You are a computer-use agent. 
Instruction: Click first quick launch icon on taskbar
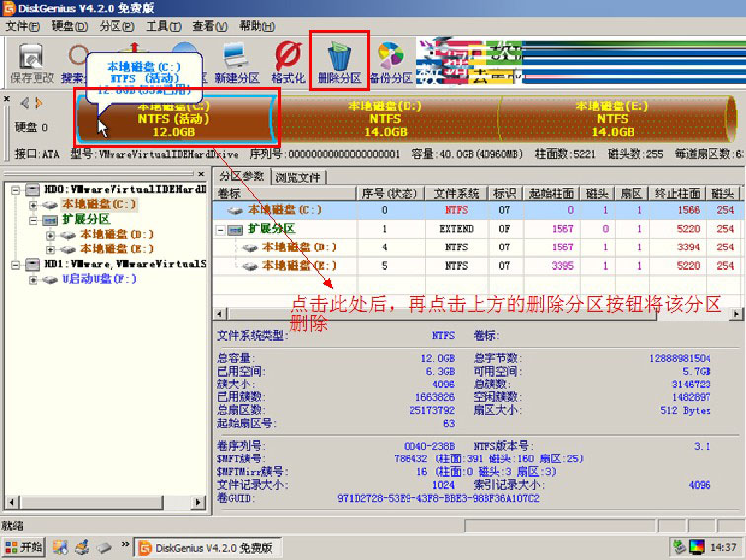(x=60, y=547)
